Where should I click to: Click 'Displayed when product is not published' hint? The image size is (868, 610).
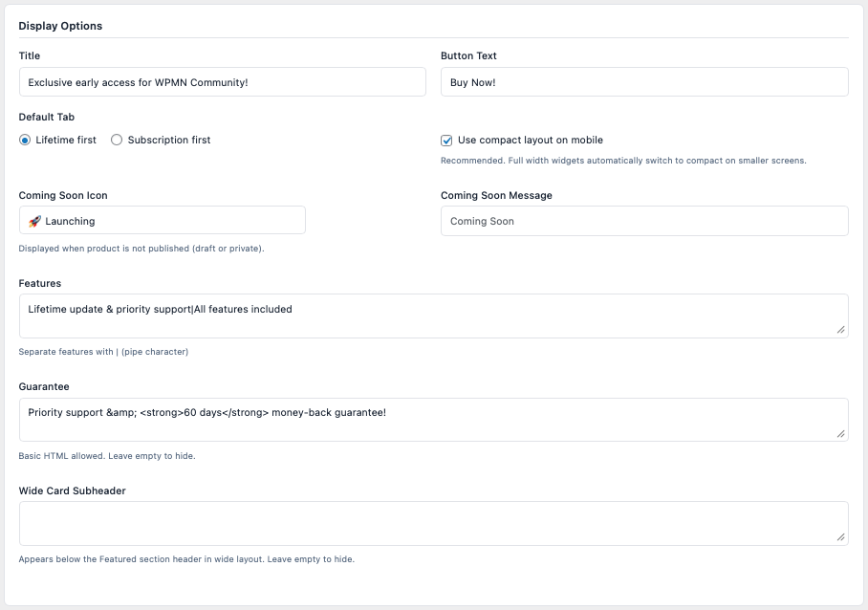[141, 248]
